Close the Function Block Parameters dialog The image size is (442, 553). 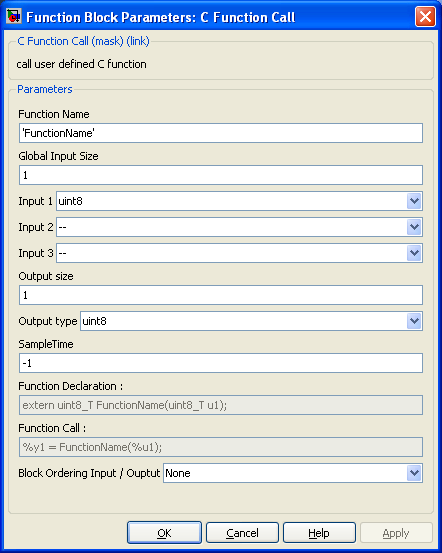425,16
